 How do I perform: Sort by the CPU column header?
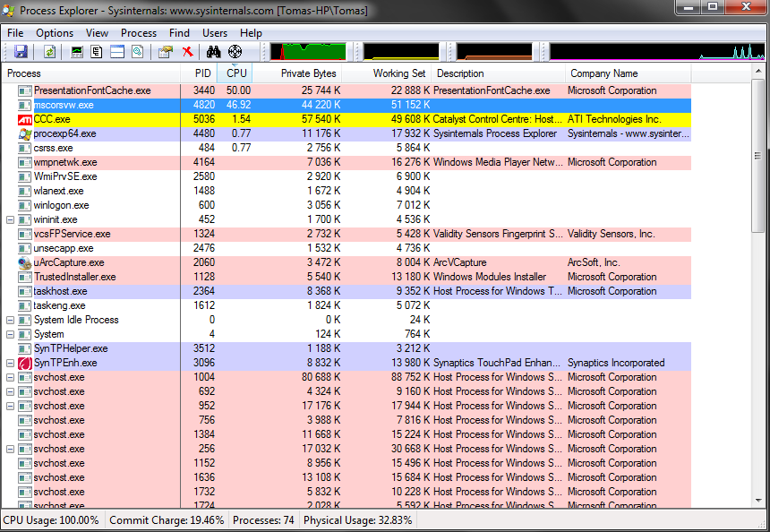click(235, 73)
